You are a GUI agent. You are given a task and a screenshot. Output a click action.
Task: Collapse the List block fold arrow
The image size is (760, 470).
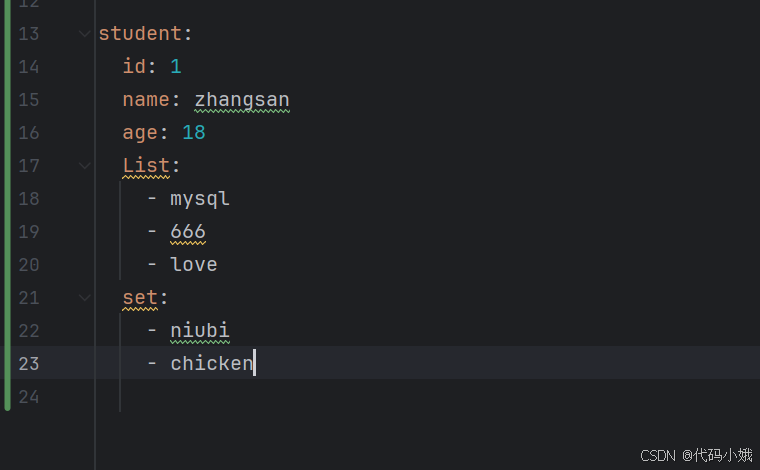pyautogui.click(x=84, y=166)
